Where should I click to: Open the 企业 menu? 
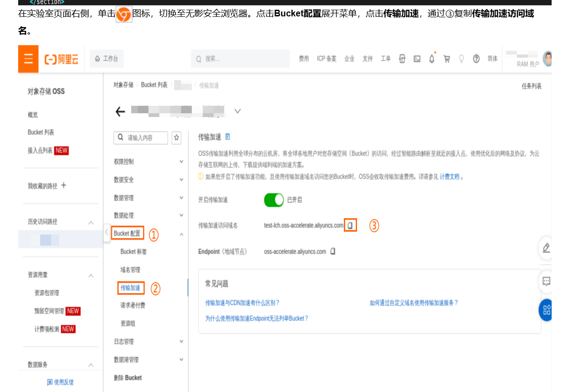click(350, 58)
